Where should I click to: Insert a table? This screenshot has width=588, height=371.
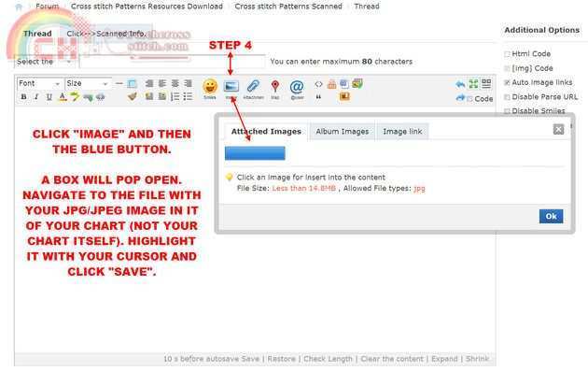(x=132, y=83)
